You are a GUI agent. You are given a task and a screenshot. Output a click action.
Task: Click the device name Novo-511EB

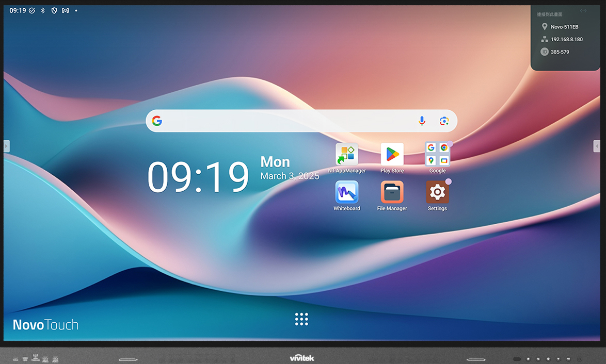coord(564,27)
